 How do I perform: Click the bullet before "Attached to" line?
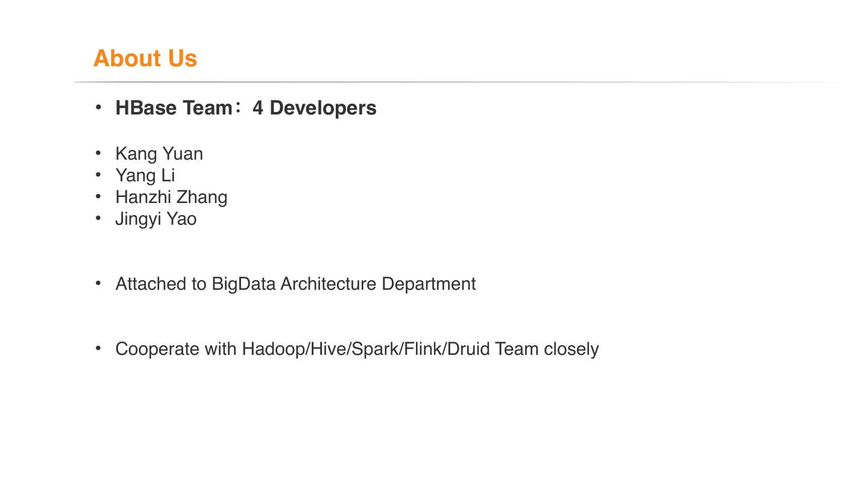(99, 283)
